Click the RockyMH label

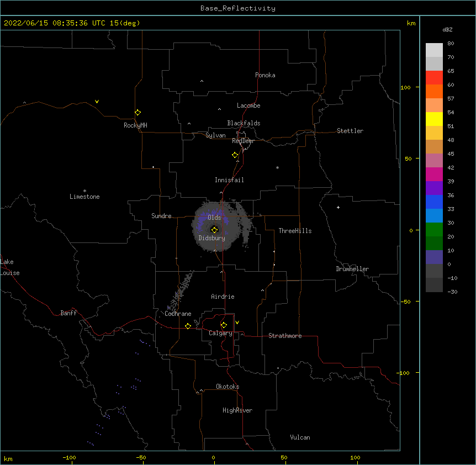[135, 125]
